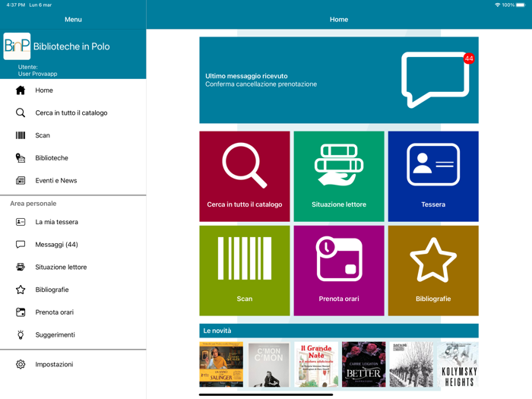Click the speech bubble icon beside Messaggi (44)
The image size is (532, 399).
pyautogui.click(x=21, y=244)
